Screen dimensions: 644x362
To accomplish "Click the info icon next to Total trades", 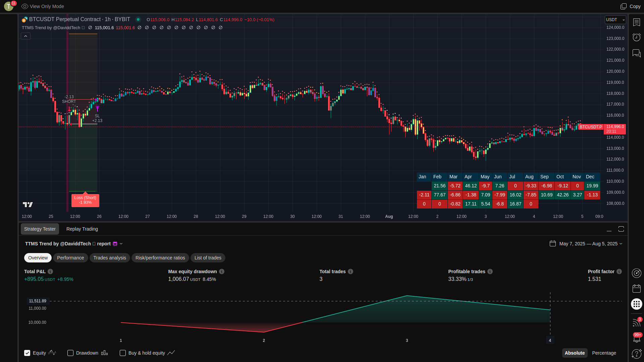I will (351, 271).
